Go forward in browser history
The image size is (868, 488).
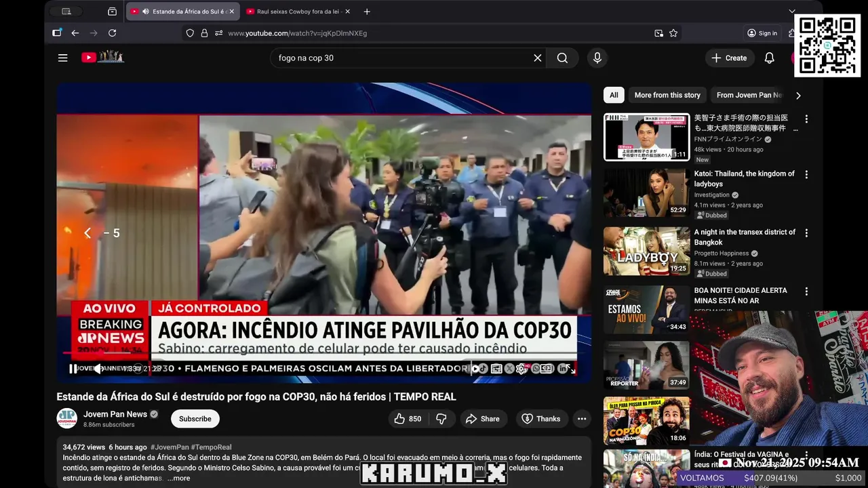click(x=94, y=33)
